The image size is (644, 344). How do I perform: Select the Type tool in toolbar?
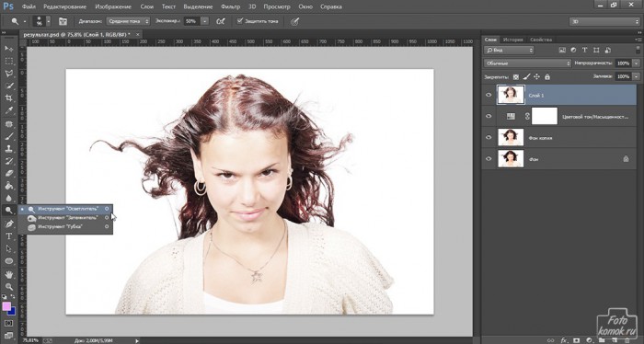click(8, 236)
